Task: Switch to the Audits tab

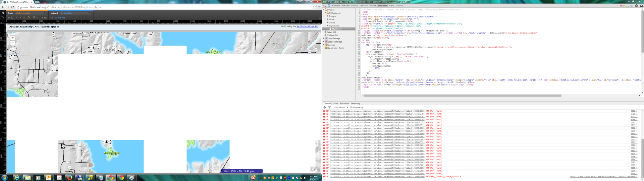Action: pos(391,6)
